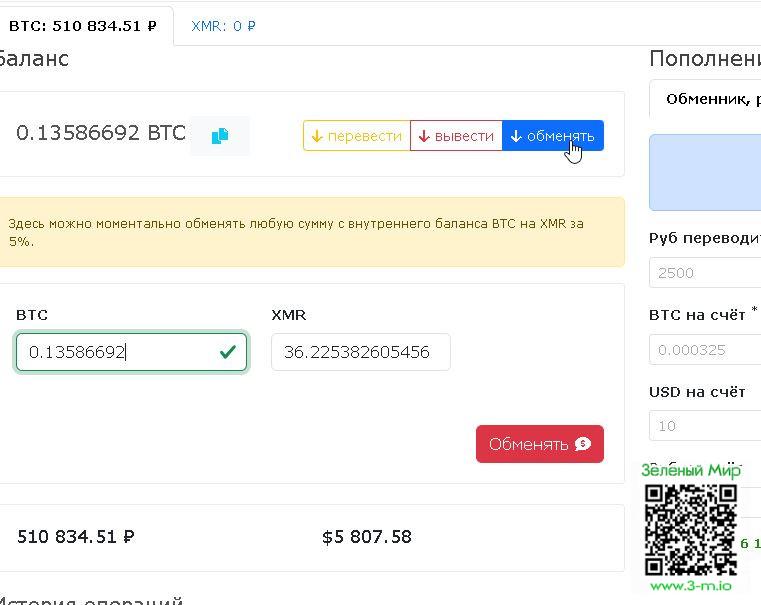The width and height of the screenshot is (761, 605).
Task: Open the BTC: 510 834.51 ₽ tab
Action: tap(83, 26)
